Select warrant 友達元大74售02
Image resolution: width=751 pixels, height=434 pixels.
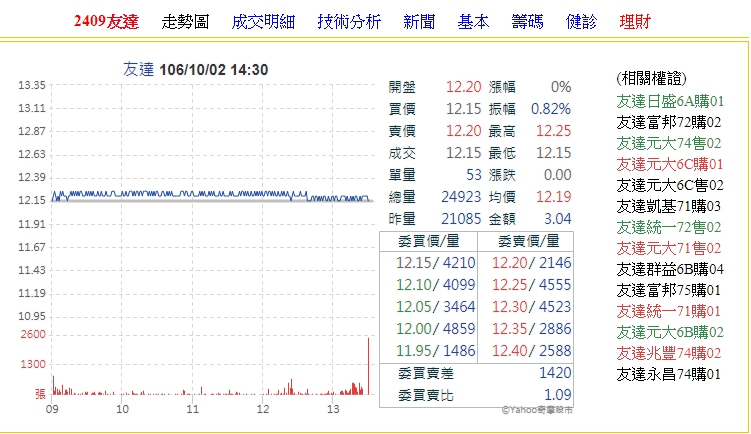669,142
